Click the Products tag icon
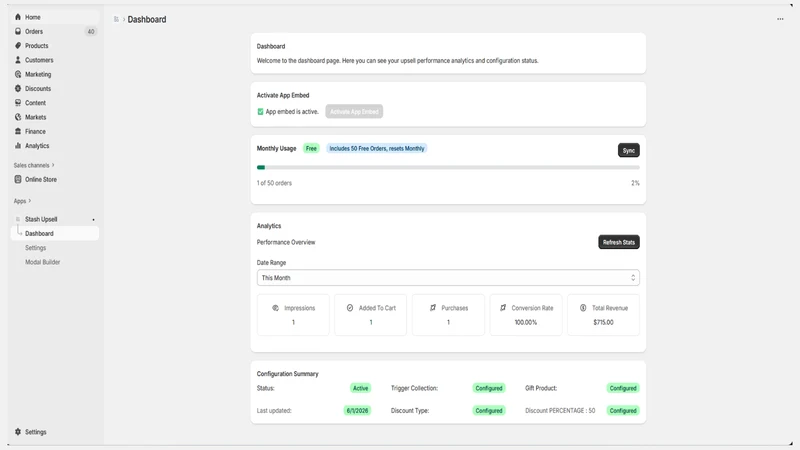Screen dimensions: 800x450 18,45
